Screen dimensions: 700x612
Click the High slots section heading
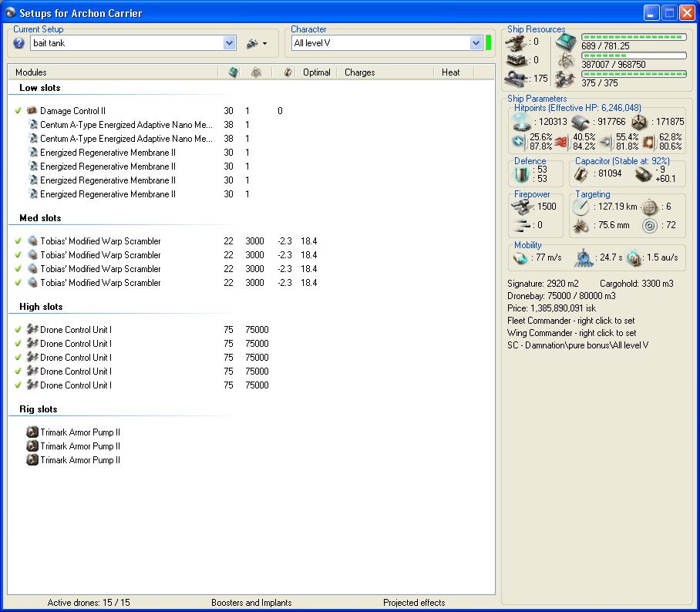41,307
